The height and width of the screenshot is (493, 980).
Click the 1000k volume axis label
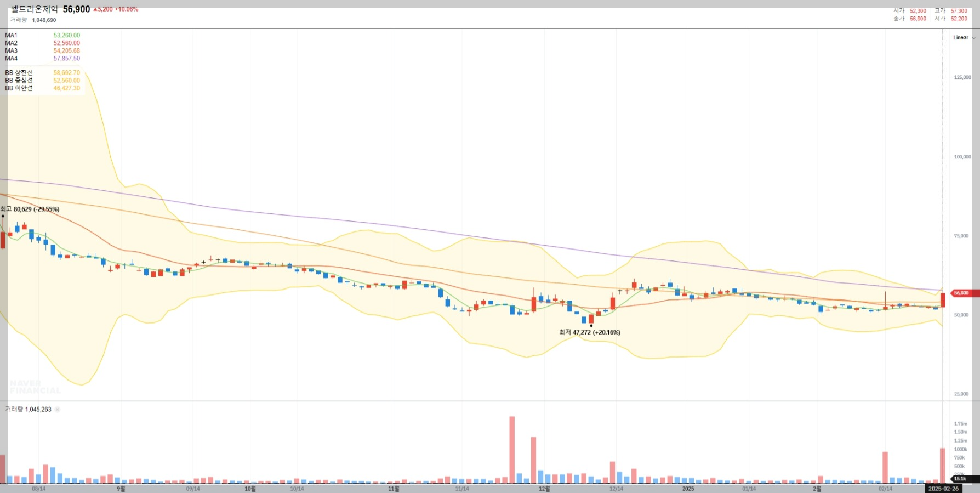click(960, 450)
